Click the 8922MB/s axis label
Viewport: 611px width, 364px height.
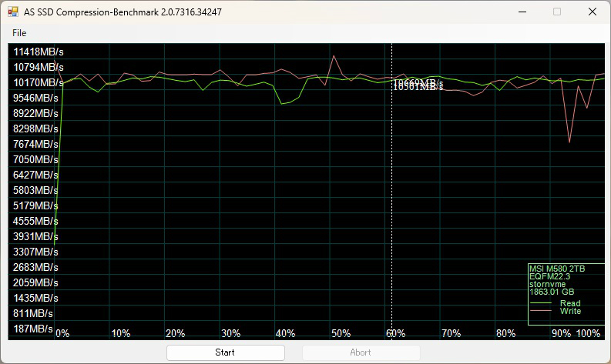[x=35, y=113]
